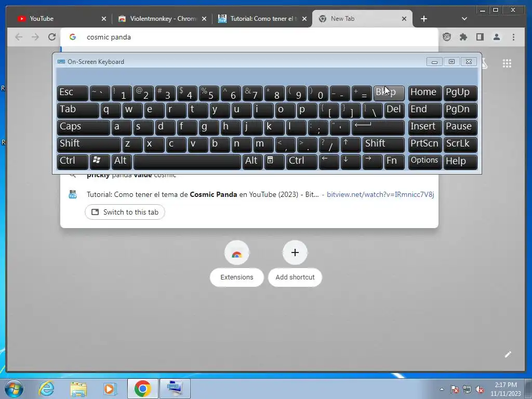Click the browser back arrow
Screen dimensions: 532x399
pos(19,37)
